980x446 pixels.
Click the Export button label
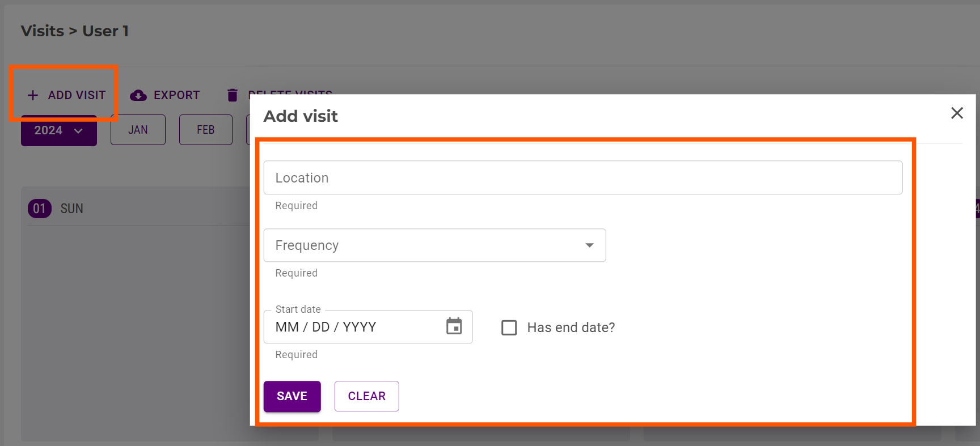point(176,95)
